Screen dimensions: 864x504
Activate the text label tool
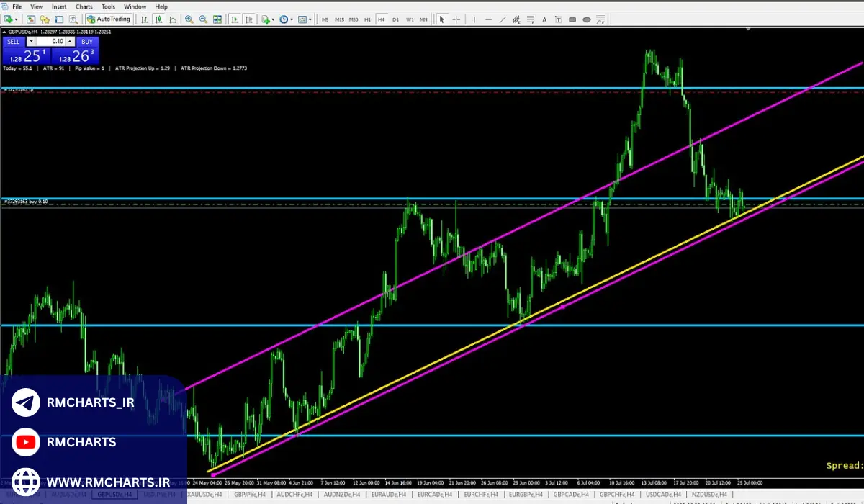pyautogui.click(x=544, y=19)
